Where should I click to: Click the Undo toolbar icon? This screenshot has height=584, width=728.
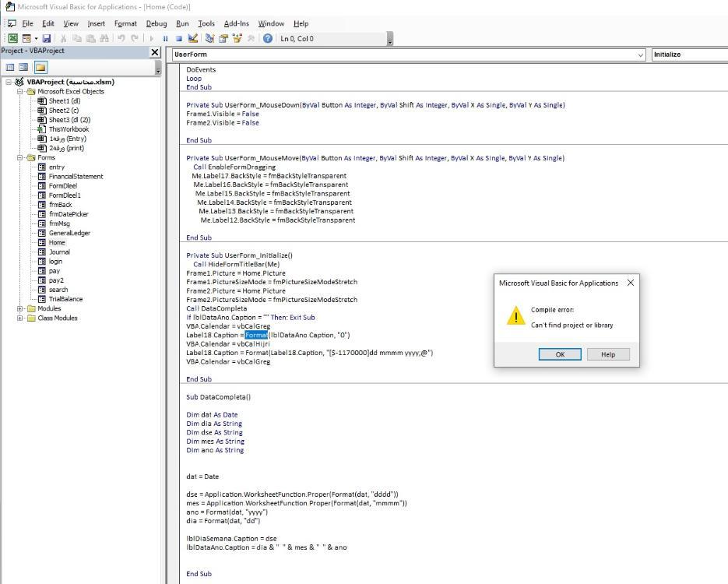point(121,38)
